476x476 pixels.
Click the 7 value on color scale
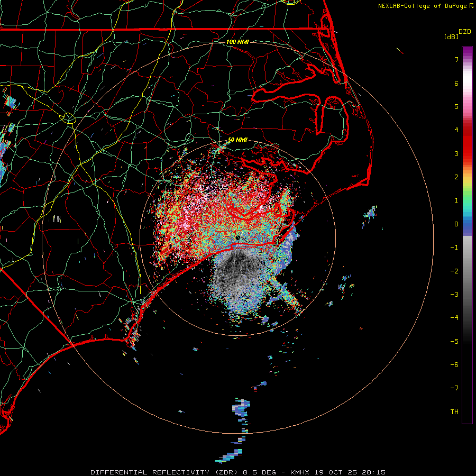pyautogui.click(x=456, y=59)
